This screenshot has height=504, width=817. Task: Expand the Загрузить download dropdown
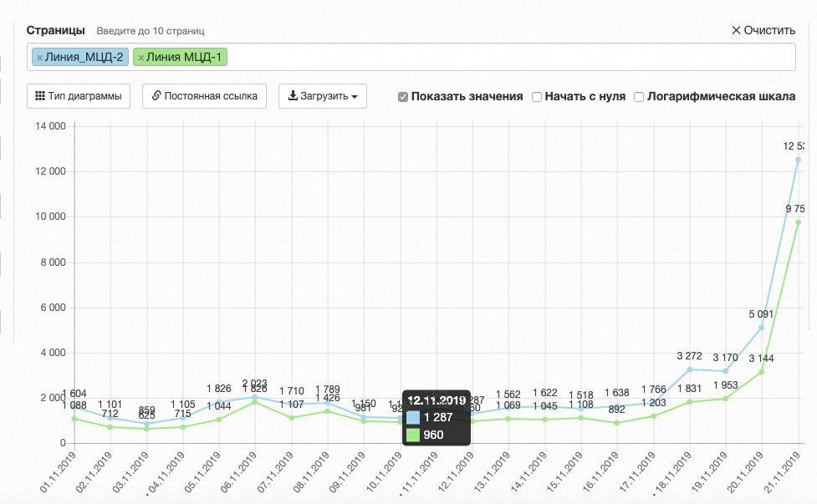[323, 96]
